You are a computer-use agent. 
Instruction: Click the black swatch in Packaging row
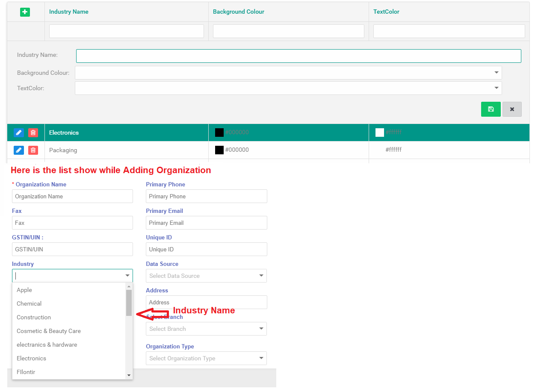click(219, 150)
